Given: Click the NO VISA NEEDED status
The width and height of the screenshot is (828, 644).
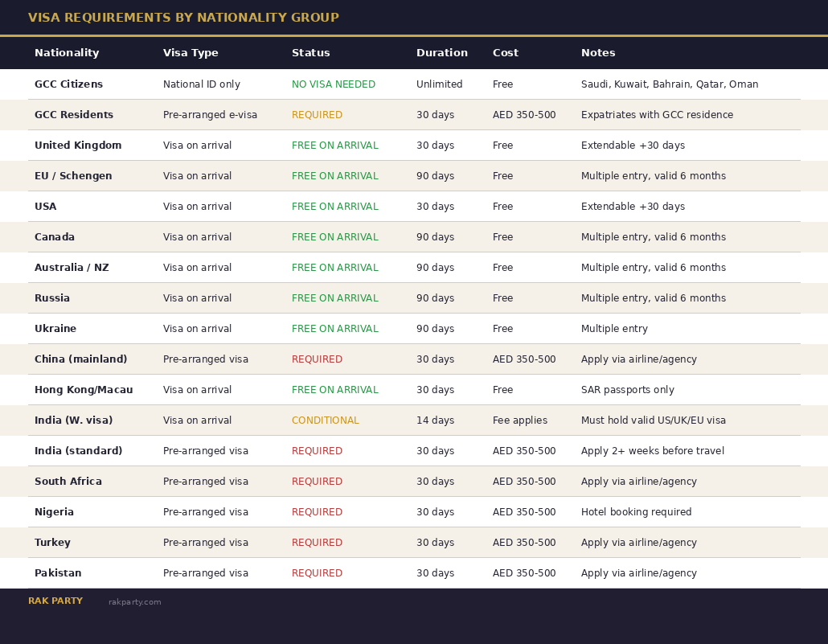Looking at the screenshot, I should (333, 84).
